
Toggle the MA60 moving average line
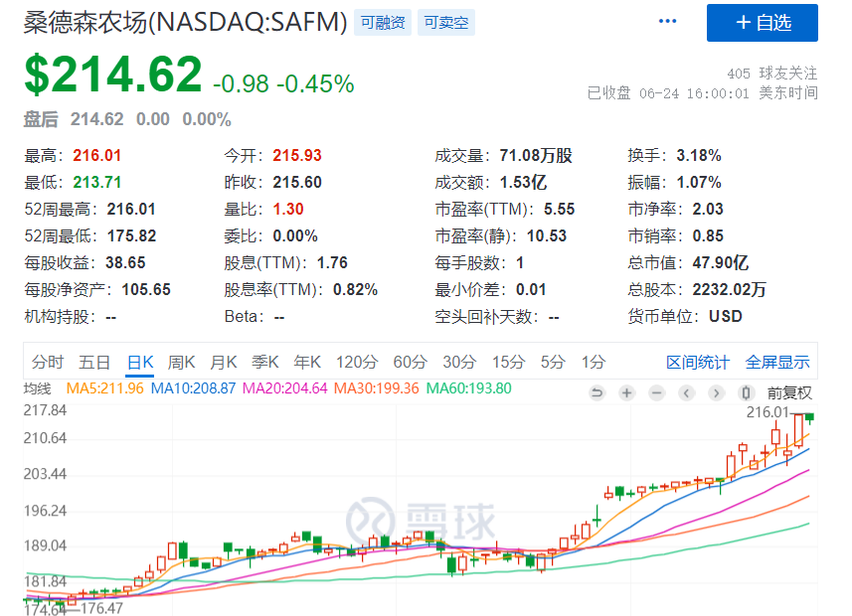pos(468,388)
